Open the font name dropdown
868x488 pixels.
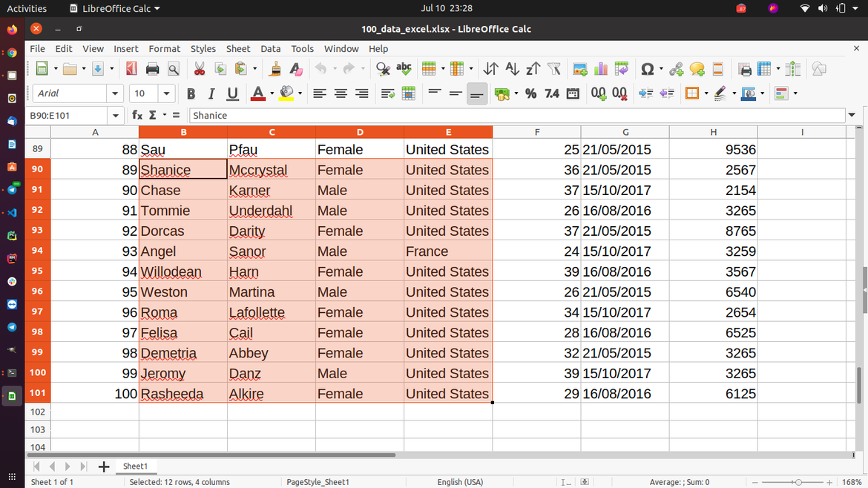[x=116, y=93]
